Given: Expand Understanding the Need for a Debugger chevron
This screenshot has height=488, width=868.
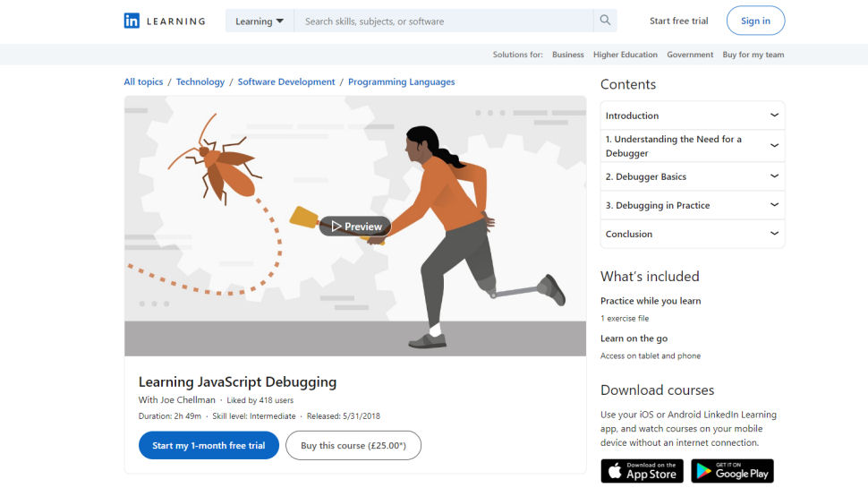Looking at the screenshot, I should tap(774, 146).
